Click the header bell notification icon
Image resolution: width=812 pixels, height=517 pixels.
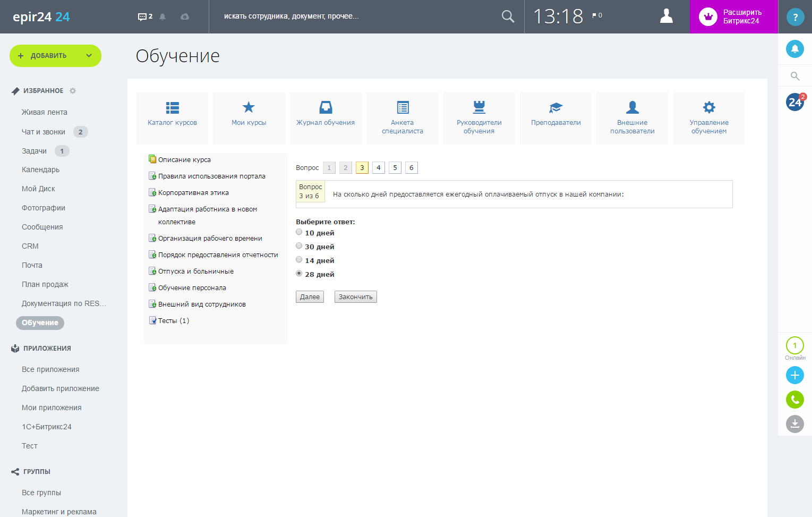pyautogui.click(x=163, y=16)
